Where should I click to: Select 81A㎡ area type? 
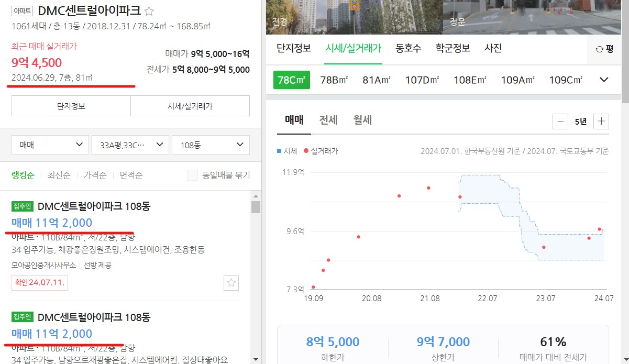pos(377,80)
